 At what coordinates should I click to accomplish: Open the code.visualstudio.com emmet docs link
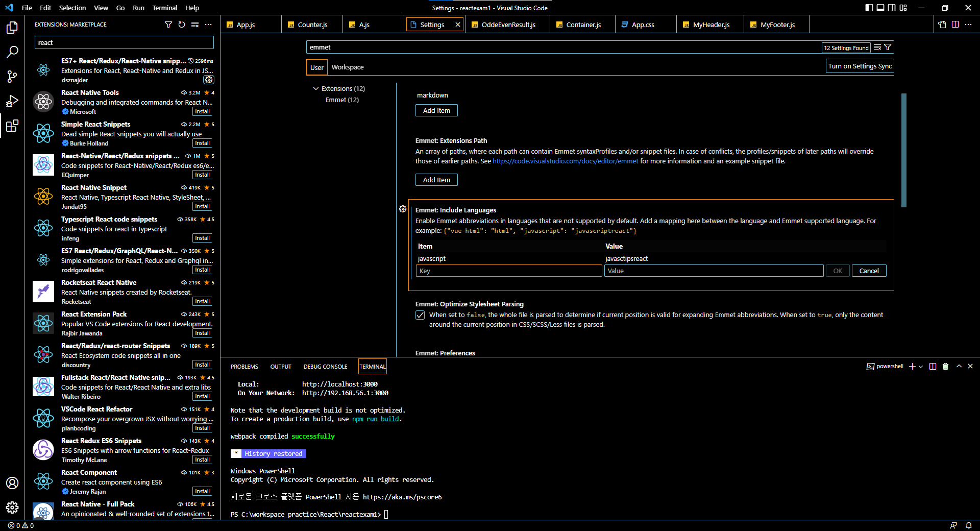tap(565, 161)
